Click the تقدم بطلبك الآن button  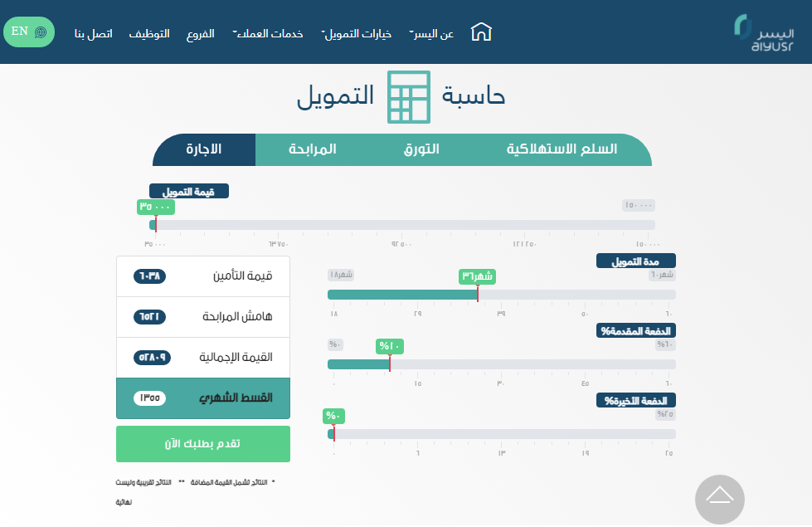pos(203,444)
